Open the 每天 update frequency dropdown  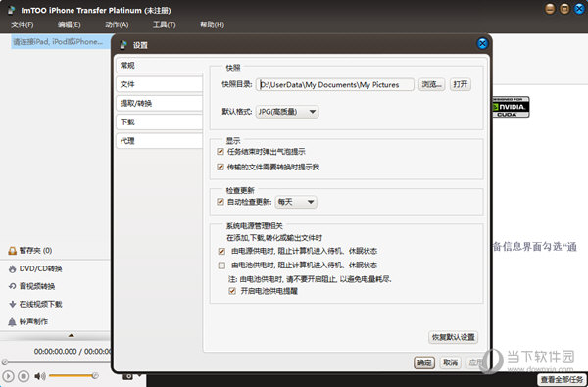(296, 202)
